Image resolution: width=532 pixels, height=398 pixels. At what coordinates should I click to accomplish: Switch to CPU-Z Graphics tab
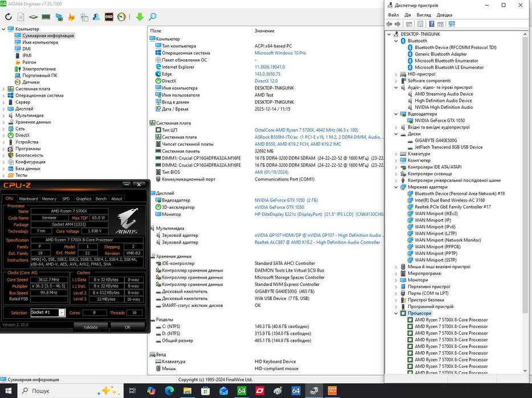coord(84,199)
